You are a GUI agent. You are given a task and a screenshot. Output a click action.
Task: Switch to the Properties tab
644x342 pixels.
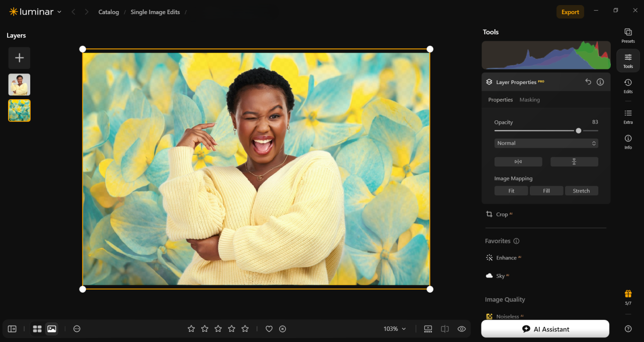tap(501, 100)
